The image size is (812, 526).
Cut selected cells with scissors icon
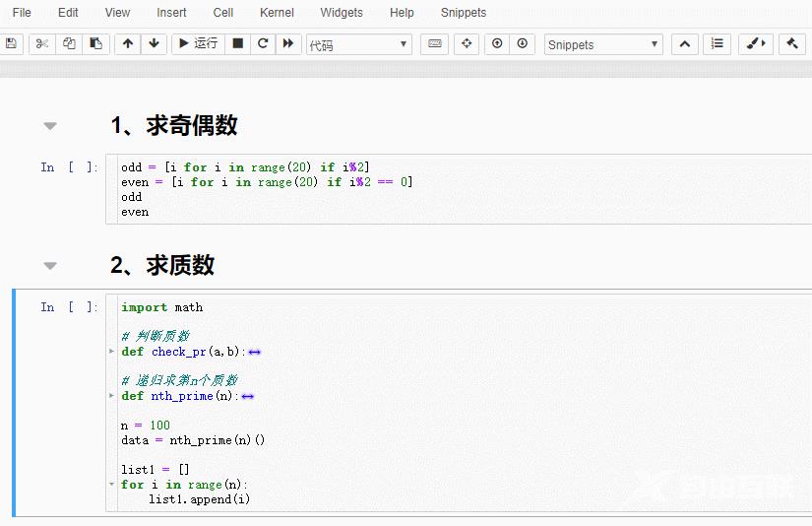pos(42,43)
